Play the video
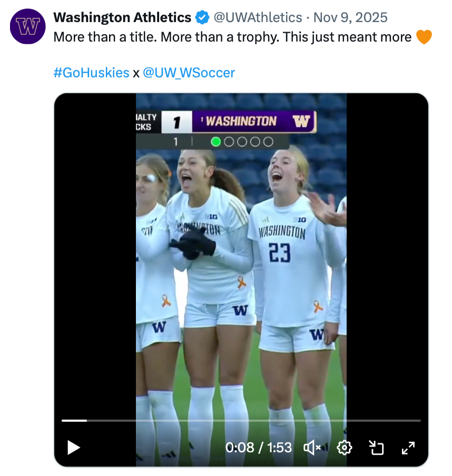Viewport: 452px width, 476px height. pyautogui.click(x=73, y=448)
